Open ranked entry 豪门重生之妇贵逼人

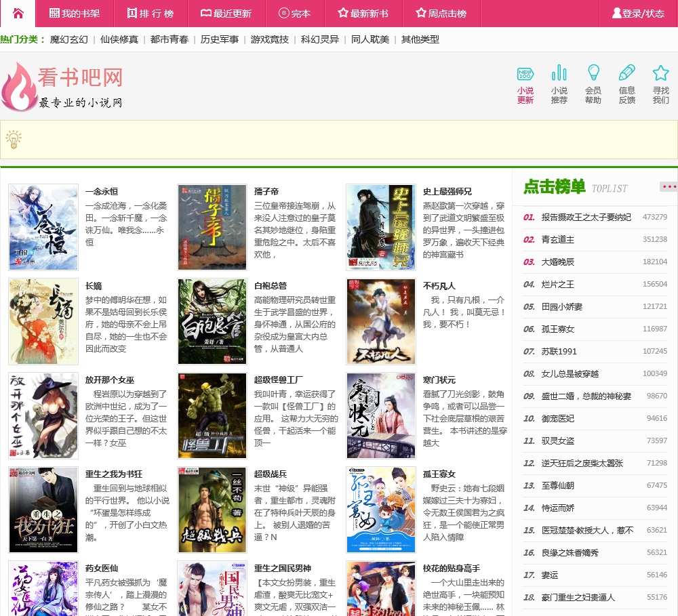pos(578,598)
